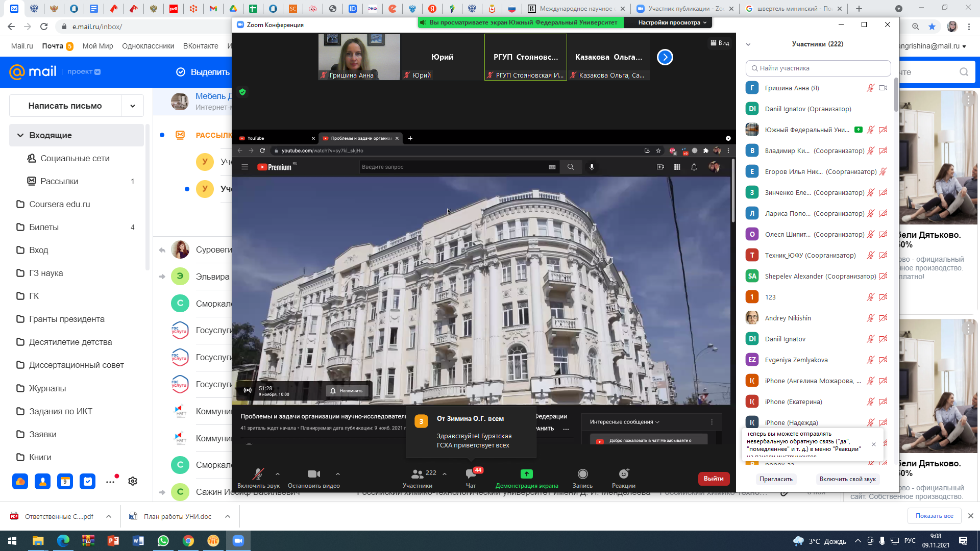Image resolution: width=980 pixels, height=551 pixels.
Task: Open PowerPoint from the Windows taskbar
Action: point(113,541)
